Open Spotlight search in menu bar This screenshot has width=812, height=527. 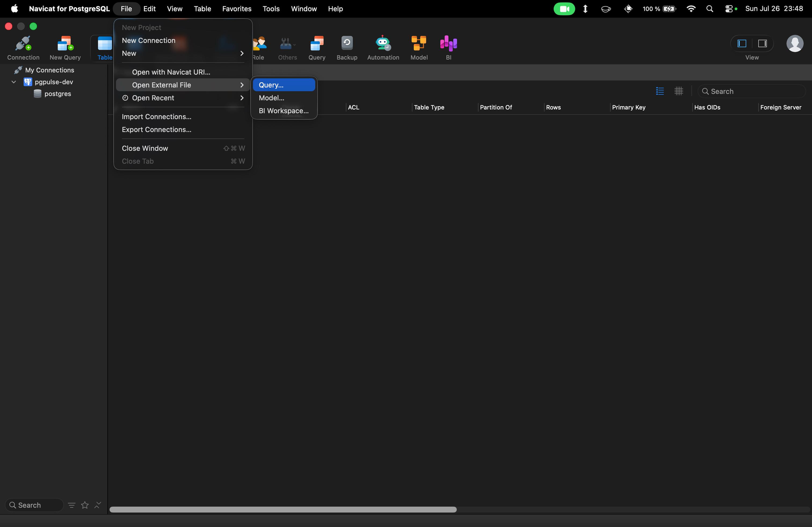710,9
